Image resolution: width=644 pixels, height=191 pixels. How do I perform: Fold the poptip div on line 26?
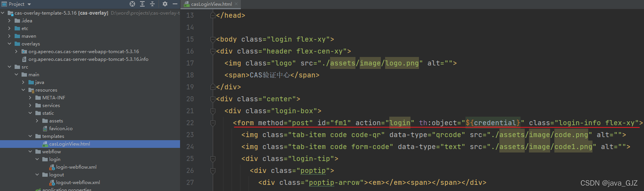[213, 171]
